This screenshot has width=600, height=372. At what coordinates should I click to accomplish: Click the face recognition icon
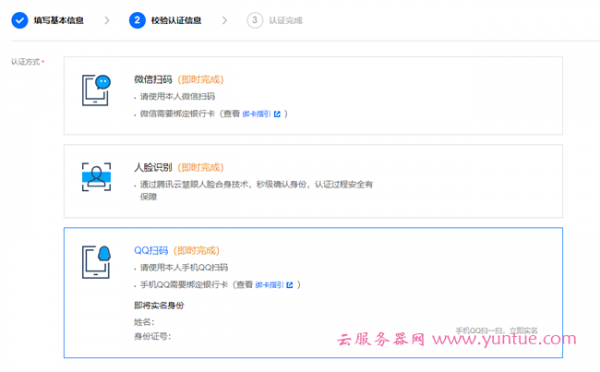(96, 177)
